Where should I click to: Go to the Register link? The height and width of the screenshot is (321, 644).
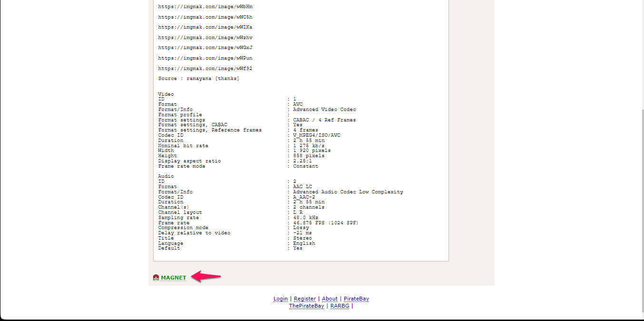point(305,299)
